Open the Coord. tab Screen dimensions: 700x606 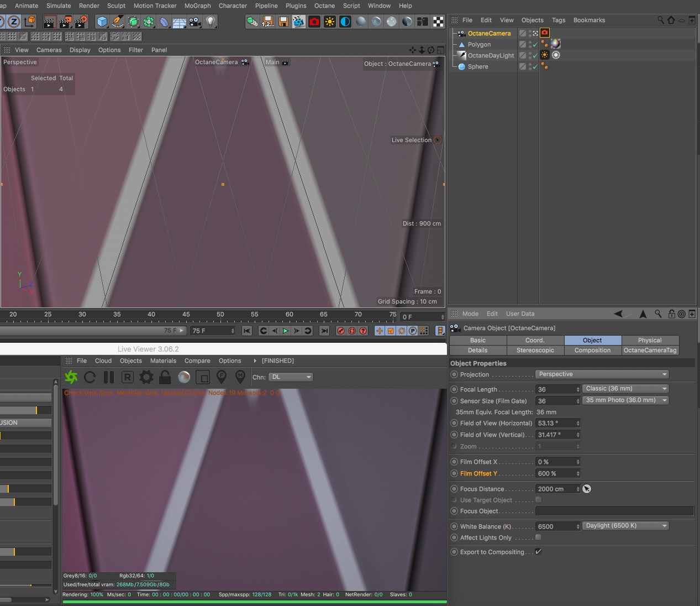pos(535,340)
